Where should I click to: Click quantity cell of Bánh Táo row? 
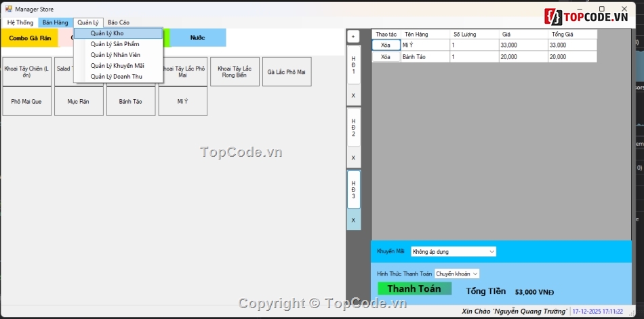(x=475, y=57)
